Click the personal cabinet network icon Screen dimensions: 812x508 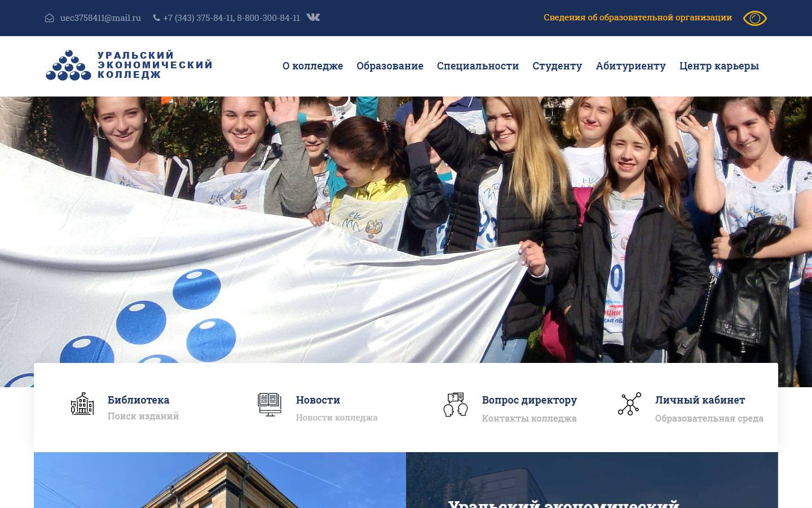[629, 404]
